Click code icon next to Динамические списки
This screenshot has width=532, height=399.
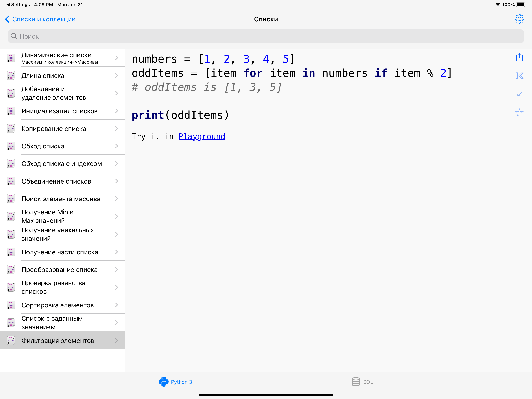[x=11, y=58]
